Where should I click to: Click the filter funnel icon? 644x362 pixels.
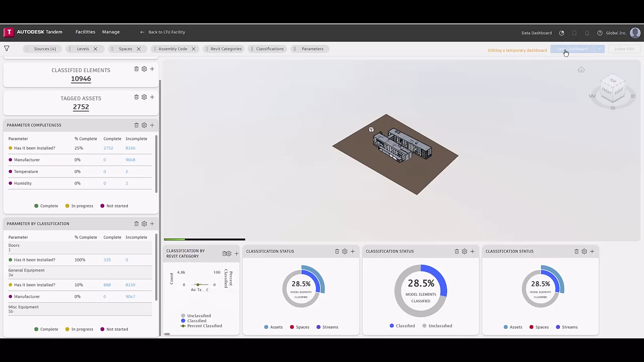coord(7,49)
